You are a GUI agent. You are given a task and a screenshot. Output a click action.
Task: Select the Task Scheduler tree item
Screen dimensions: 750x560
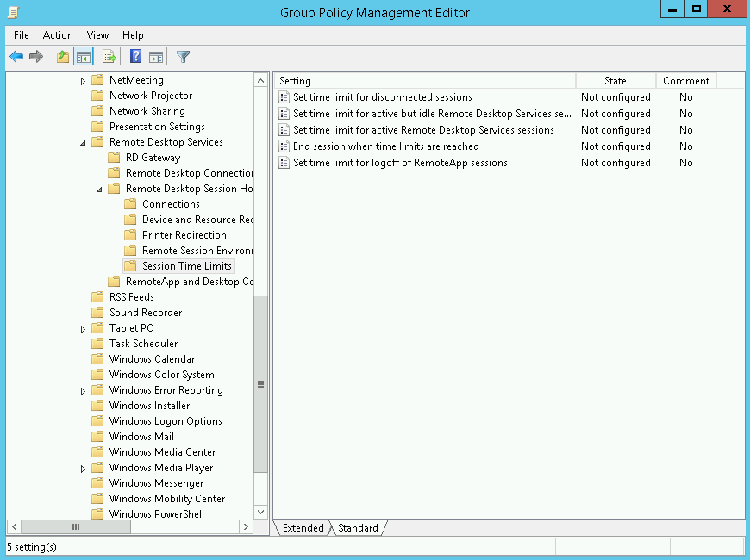(x=143, y=344)
